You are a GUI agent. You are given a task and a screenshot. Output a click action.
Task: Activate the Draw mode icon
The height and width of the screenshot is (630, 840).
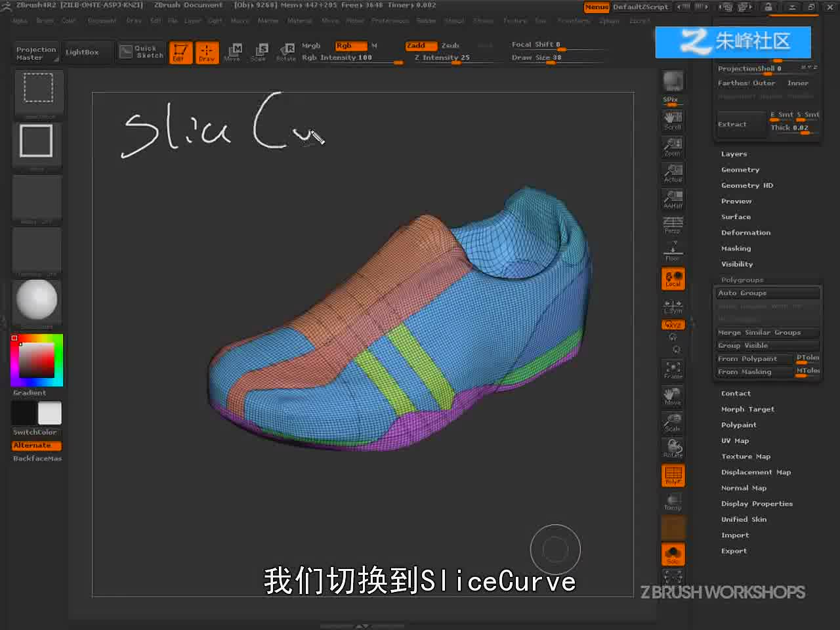pyautogui.click(x=207, y=52)
